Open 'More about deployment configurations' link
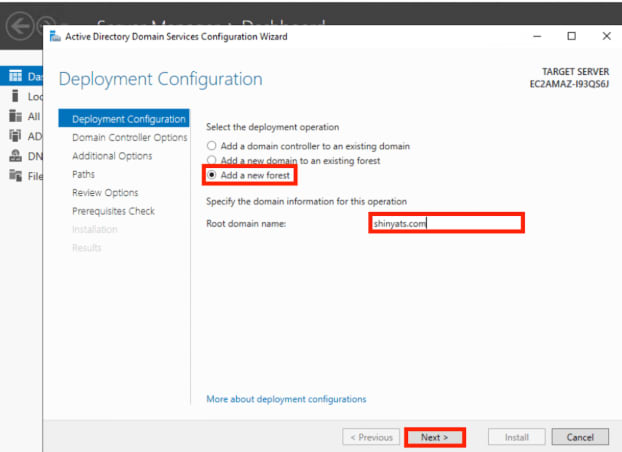This screenshot has width=622, height=452. coord(286,399)
